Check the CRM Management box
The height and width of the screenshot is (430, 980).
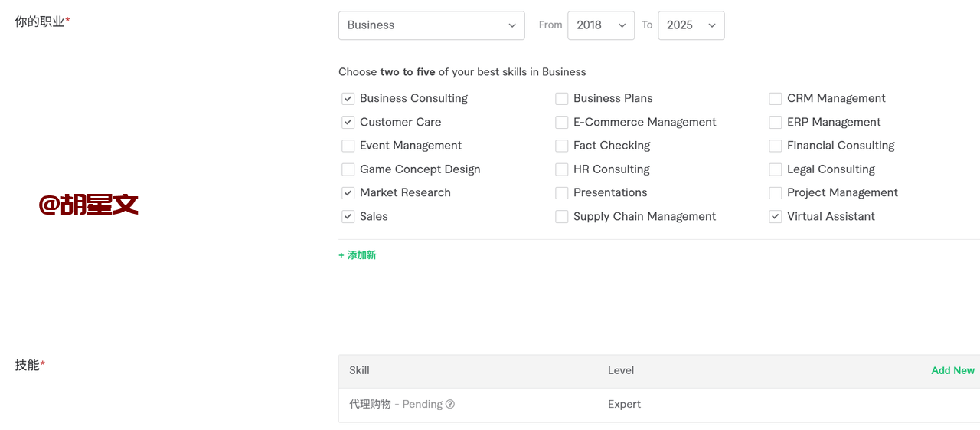tap(776, 99)
